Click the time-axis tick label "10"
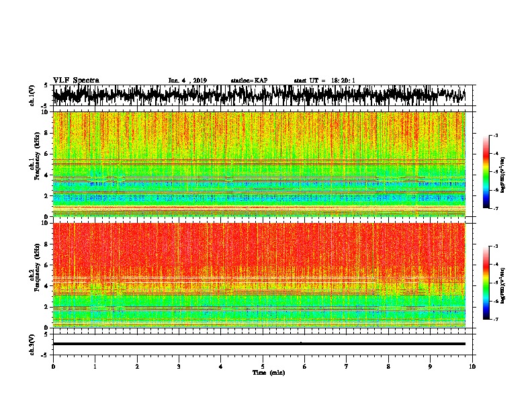 click(x=472, y=367)
